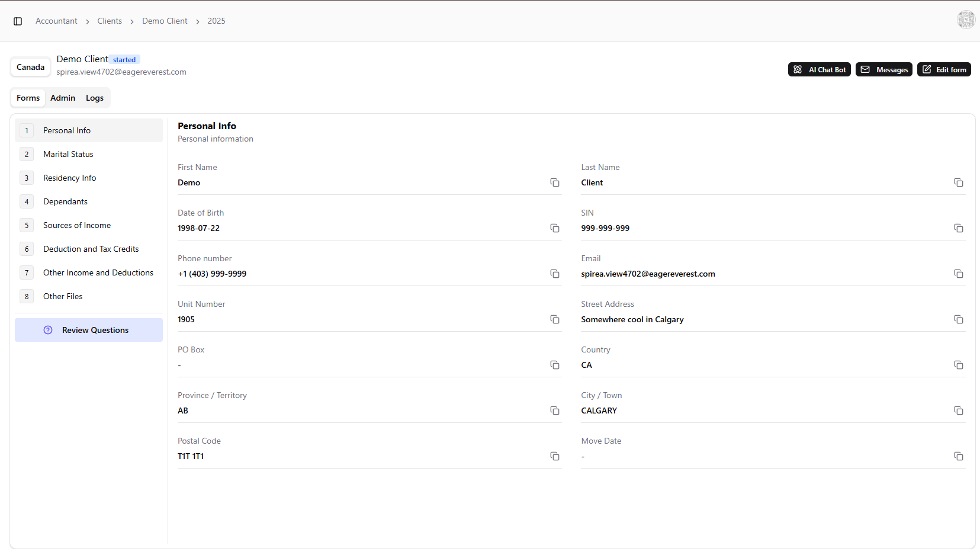This screenshot has height=558, width=980.
Task: Click the 'Somewhere cool in Calgary' address
Action: click(632, 319)
